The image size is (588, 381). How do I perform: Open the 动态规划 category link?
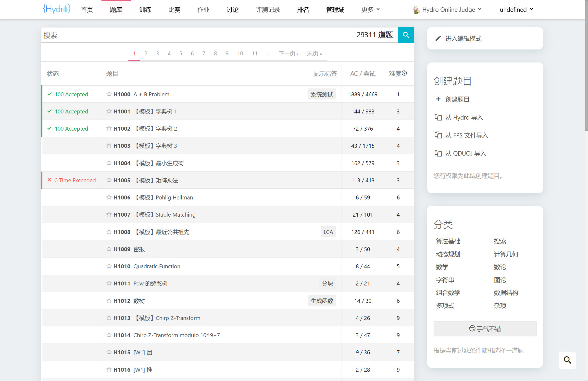click(448, 254)
